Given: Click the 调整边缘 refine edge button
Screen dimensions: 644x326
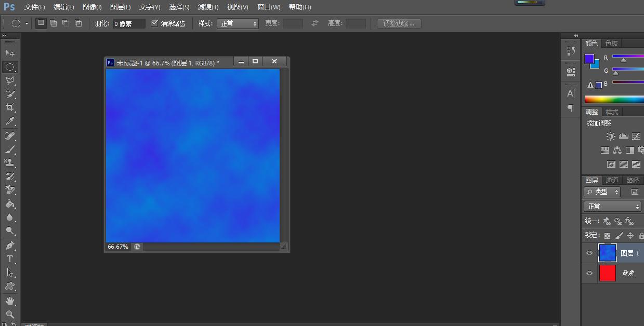Looking at the screenshot, I should coord(398,23).
